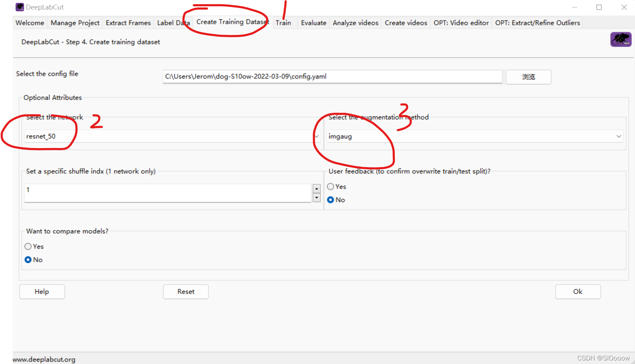635x364 pixels.
Task: Increase shuffle index with up arrow
Action: pyautogui.click(x=317, y=188)
